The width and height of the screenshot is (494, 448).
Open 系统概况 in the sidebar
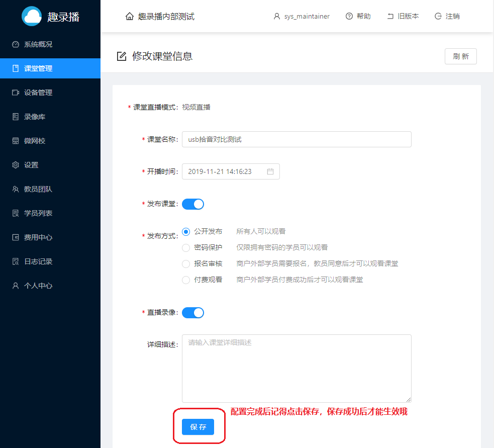pyautogui.click(x=50, y=44)
